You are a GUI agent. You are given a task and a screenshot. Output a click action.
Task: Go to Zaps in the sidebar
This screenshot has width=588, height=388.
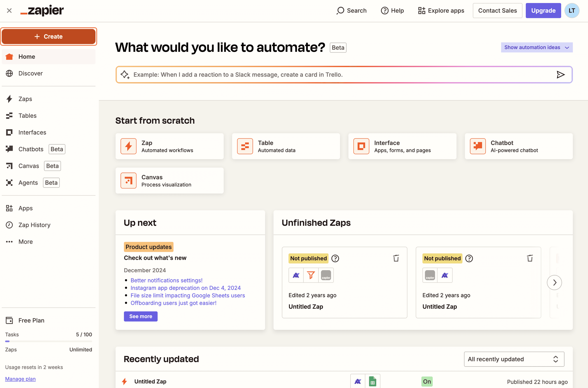tap(48, 99)
